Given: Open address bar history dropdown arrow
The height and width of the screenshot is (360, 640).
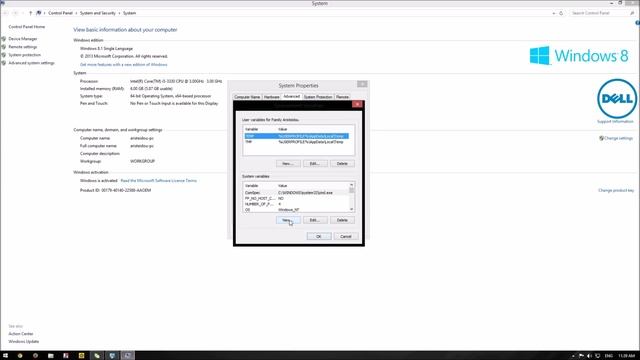Looking at the screenshot, I should (x=554, y=13).
